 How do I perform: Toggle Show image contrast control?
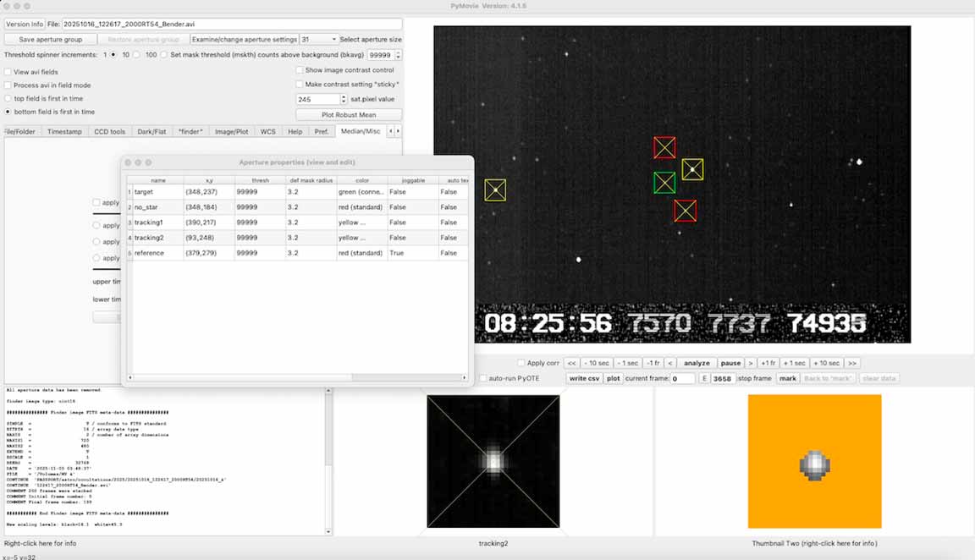[300, 70]
